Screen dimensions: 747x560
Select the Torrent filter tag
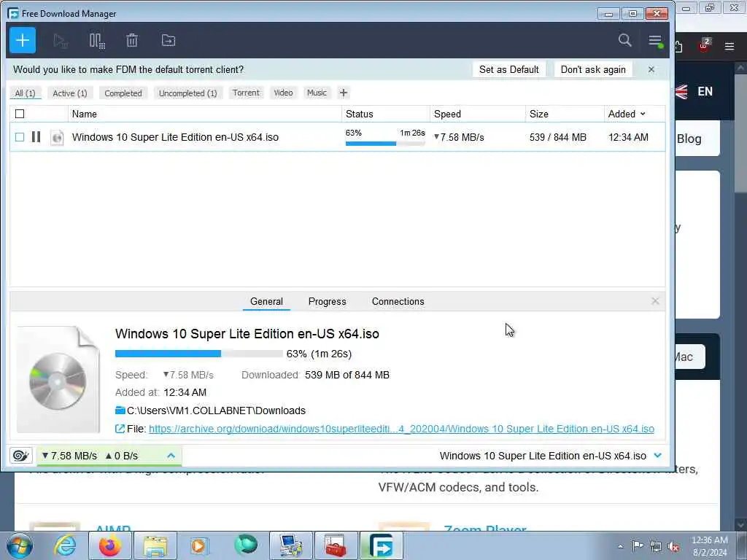246,93
